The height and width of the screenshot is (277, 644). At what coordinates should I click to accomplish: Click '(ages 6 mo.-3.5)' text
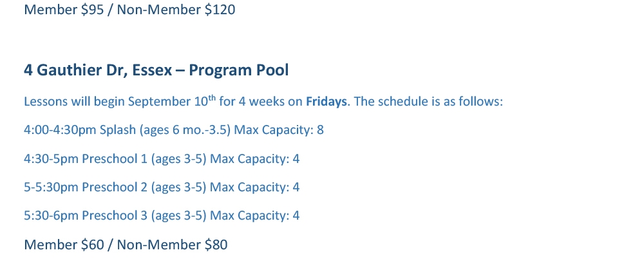pos(185,130)
